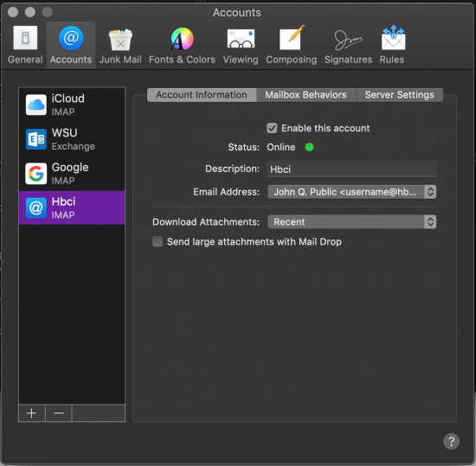Select the Accounts toolbar icon
The height and width of the screenshot is (466, 476).
click(71, 45)
